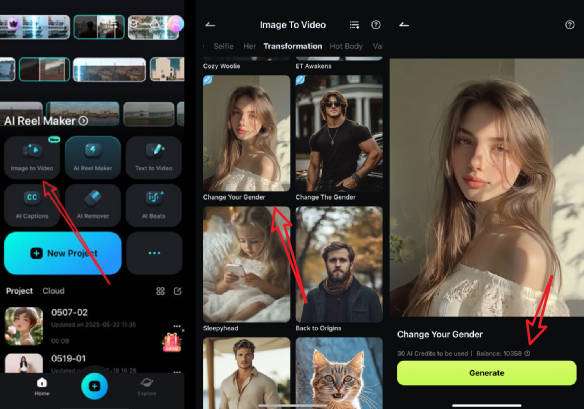Select the Selfie category tab
Image resolution: width=584 pixels, height=409 pixels.
pyautogui.click(x=223, y=46)
